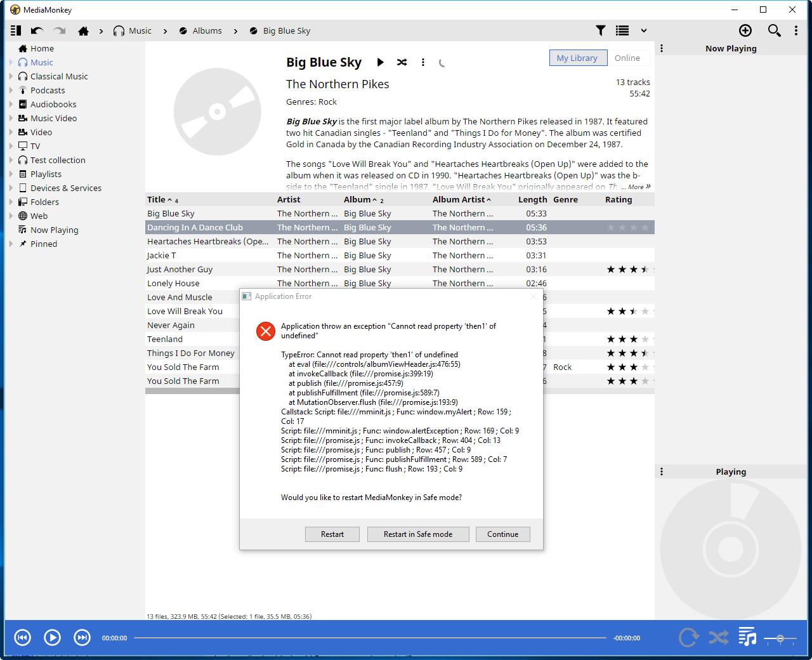Click the Restart in Safe mode button

click(417, 534)
